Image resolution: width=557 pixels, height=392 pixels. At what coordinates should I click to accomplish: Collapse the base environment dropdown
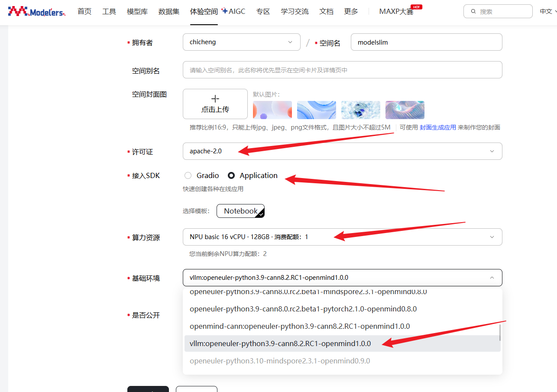[x=343, y=278]
